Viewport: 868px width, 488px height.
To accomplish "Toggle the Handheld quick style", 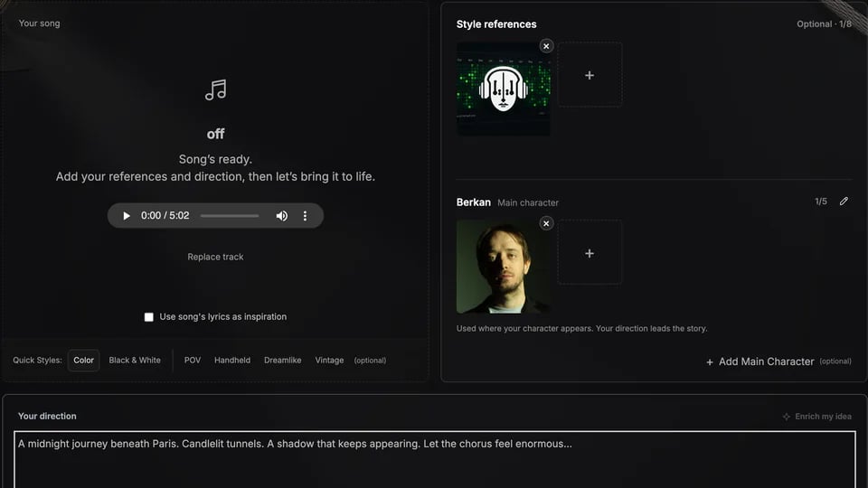I will [232, 361].
